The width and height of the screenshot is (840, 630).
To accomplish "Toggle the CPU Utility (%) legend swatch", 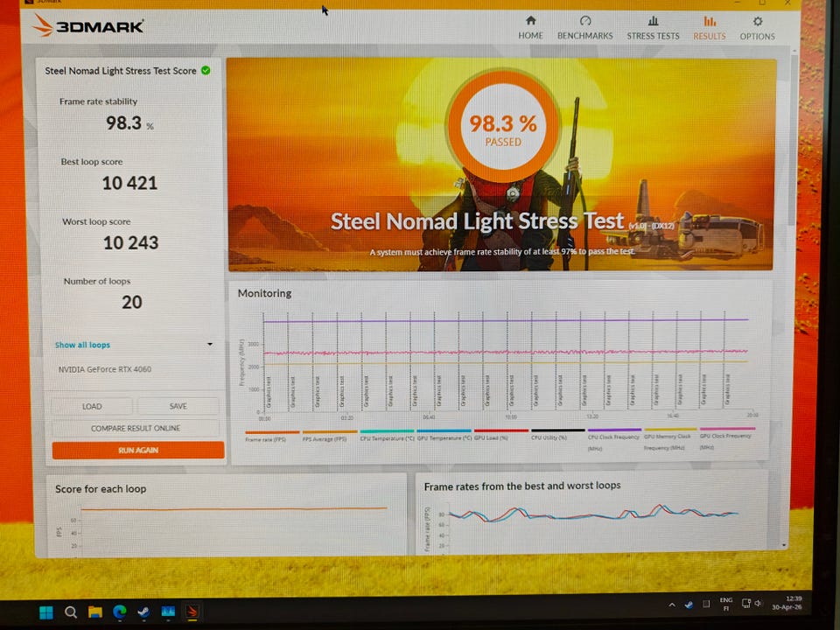I will tap(557, 430).
